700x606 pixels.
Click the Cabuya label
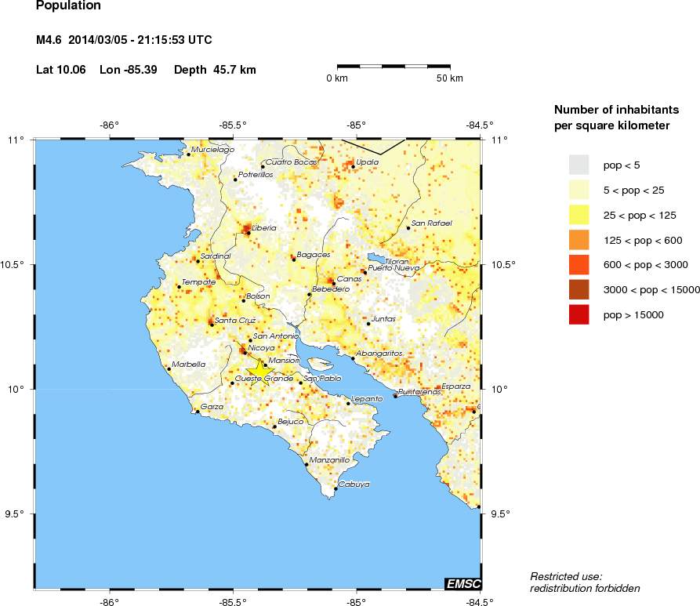click(x=354, y=484)
